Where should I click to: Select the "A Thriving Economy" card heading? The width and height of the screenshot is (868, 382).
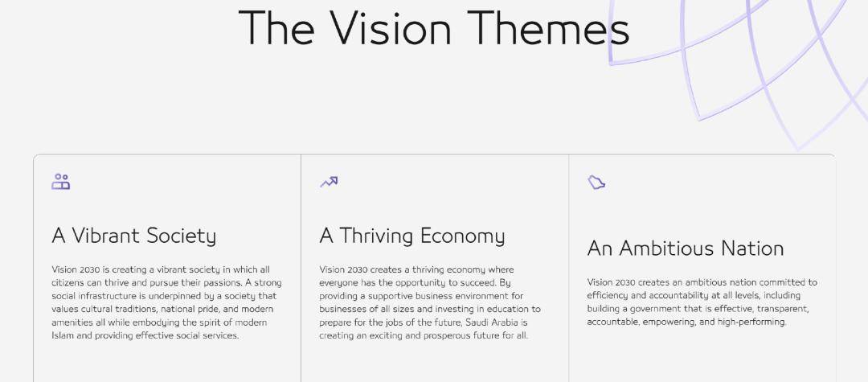(x=412, y=236)
